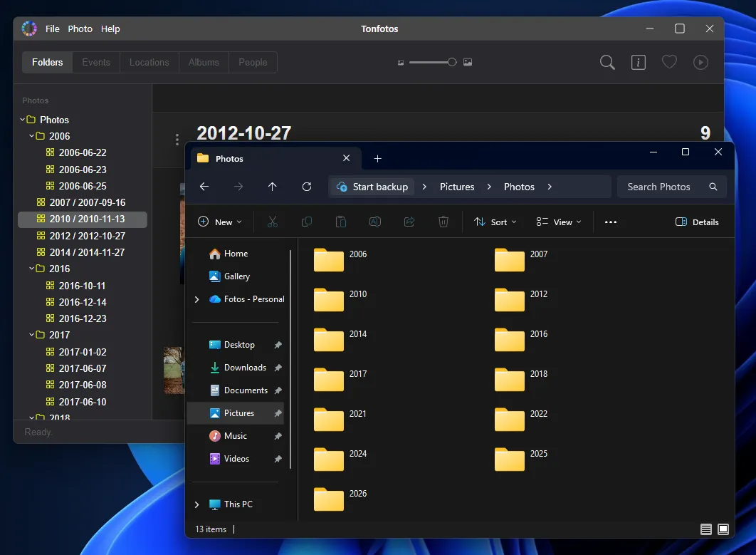This screenshot has width=756, height=555.
Task: Switch to the Locations tab
Action: coord(149,62)
